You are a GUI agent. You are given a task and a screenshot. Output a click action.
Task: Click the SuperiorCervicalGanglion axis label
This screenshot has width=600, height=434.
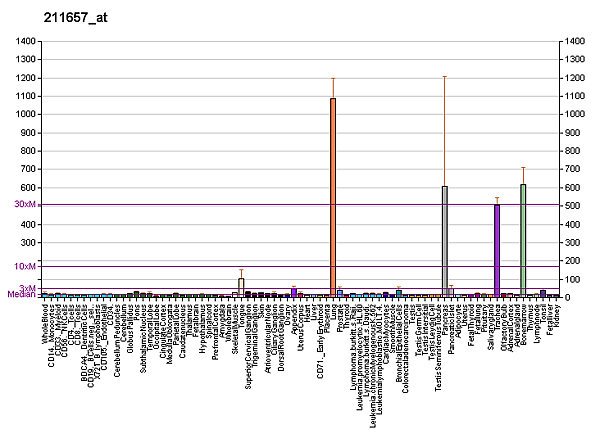pyautogui.click(x=248, y=347)
